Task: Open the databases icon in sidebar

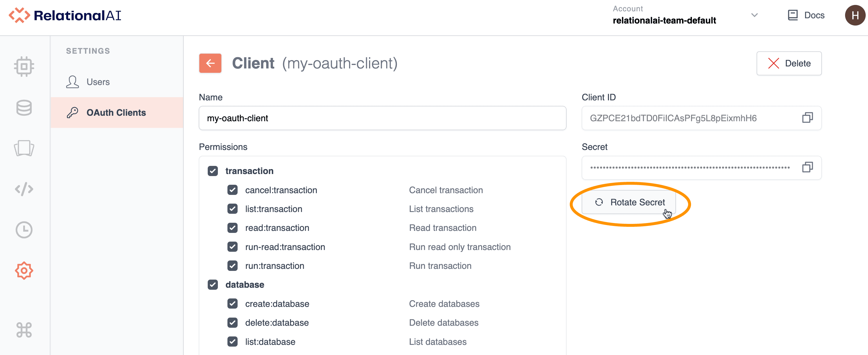Action: click(24, 108)
